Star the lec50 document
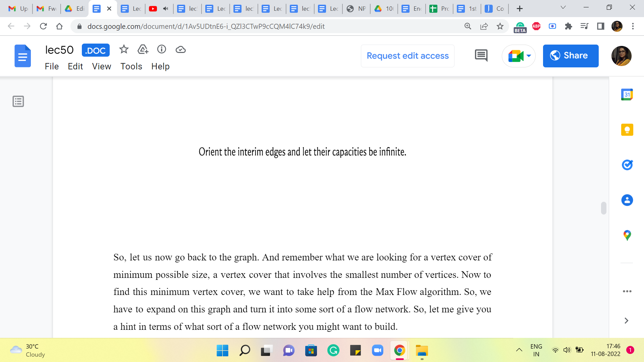Image resolution: width=644 pixels, height=362 pixels. [x=124, y=50]
